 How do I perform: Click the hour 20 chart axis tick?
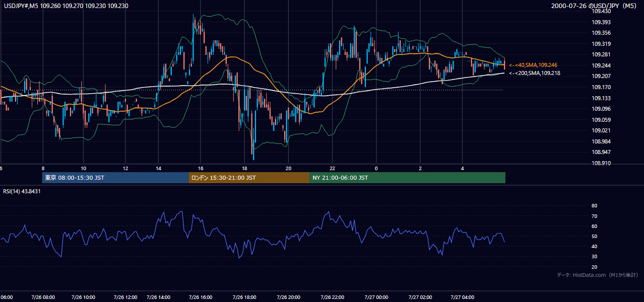pos(288,168)
